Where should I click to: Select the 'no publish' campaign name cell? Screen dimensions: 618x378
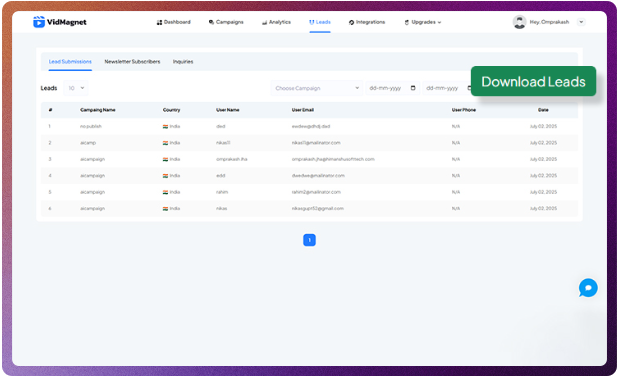click(91, 127)
